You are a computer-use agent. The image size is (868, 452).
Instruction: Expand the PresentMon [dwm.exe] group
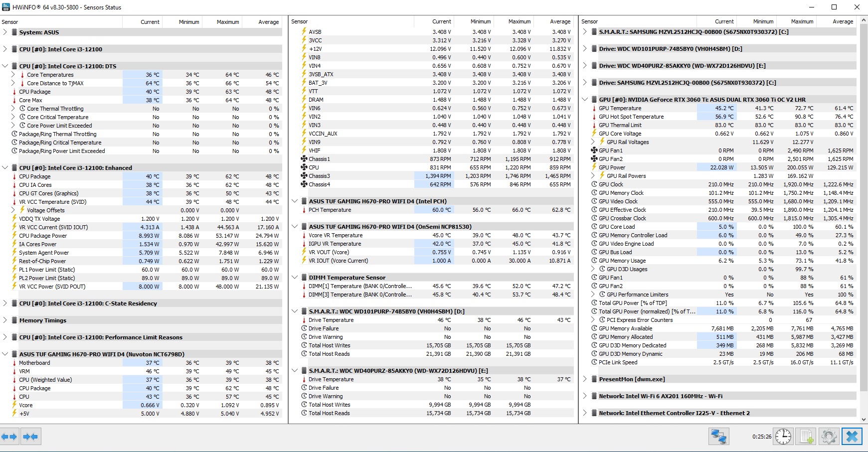pos(585,379)
